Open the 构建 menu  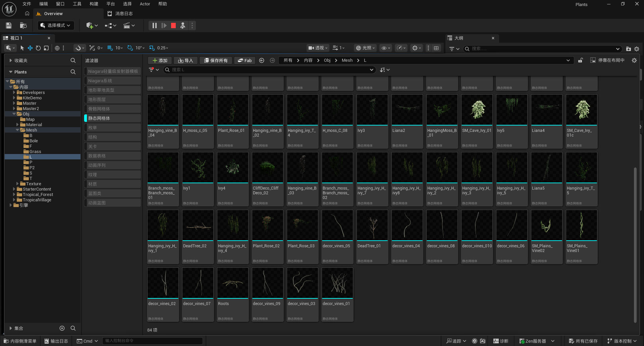94,4
